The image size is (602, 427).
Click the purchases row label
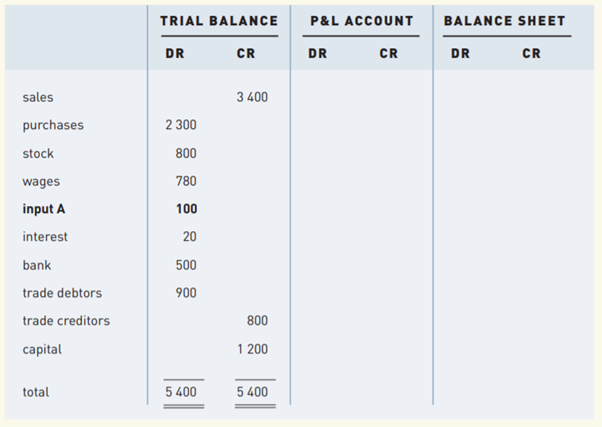point(53,126)
